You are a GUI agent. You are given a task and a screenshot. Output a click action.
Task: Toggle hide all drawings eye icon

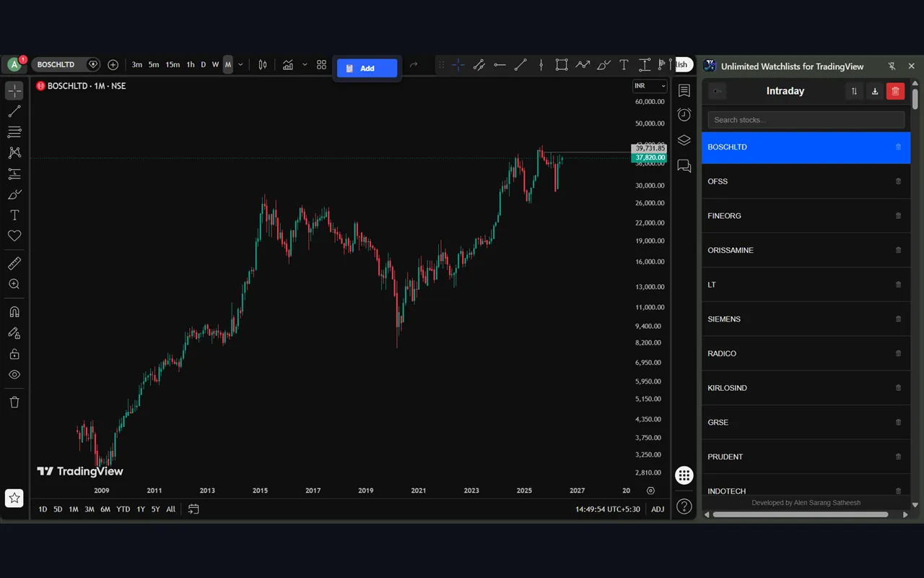point(14,374)
